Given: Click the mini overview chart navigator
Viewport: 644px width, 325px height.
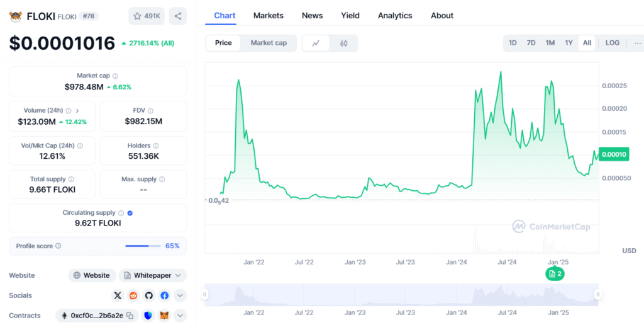Looking at the screenshot, I should point(401,295).
